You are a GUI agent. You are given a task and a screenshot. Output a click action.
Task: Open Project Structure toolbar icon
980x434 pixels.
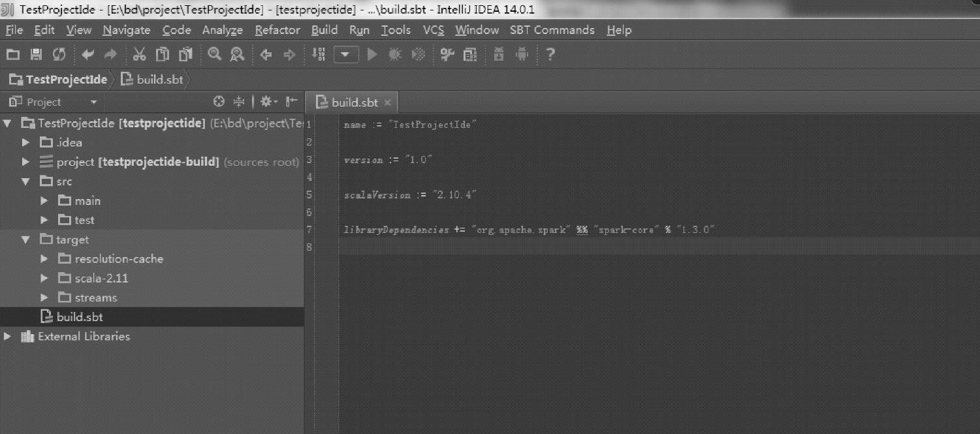(470, 55)
